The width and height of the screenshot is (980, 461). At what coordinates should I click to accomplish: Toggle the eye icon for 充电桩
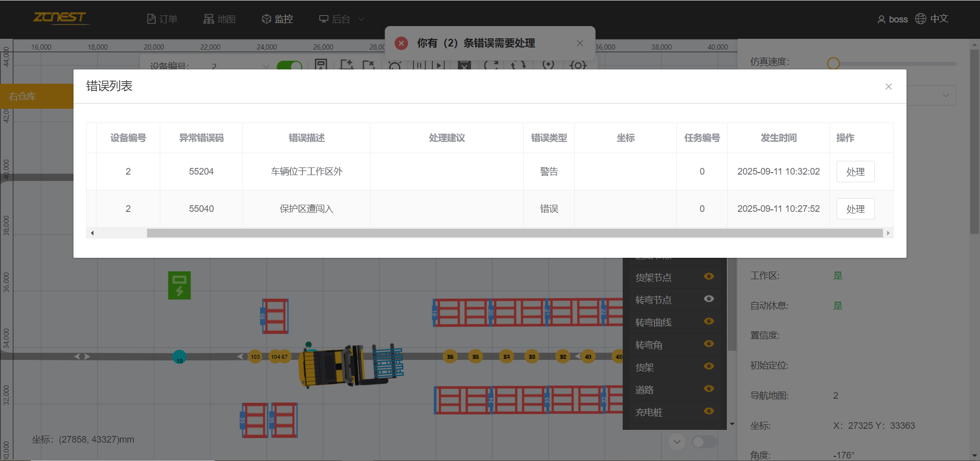click(x=708, y=411)
